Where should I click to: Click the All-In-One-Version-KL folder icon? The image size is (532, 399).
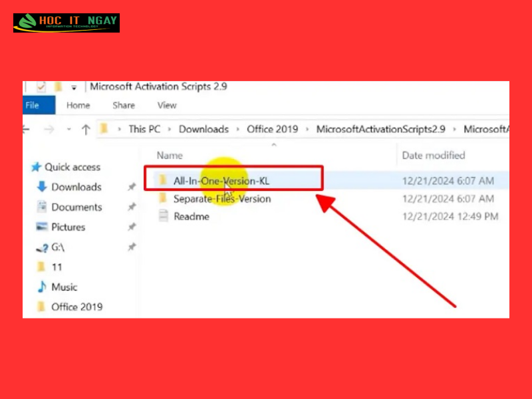tap(163, 180)
